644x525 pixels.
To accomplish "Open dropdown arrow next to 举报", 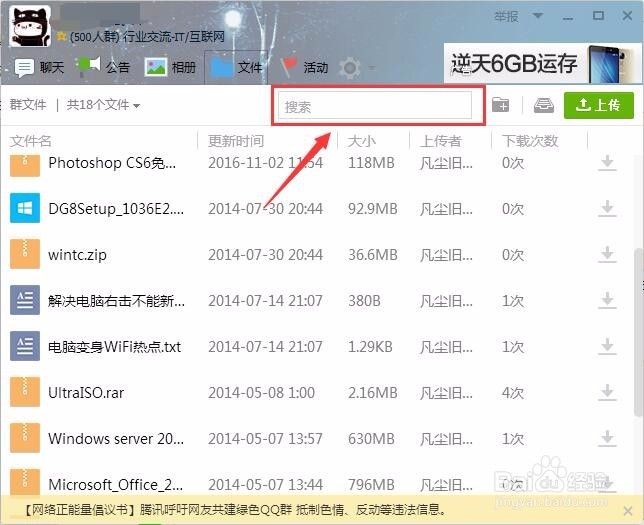I will click(538, 16).
